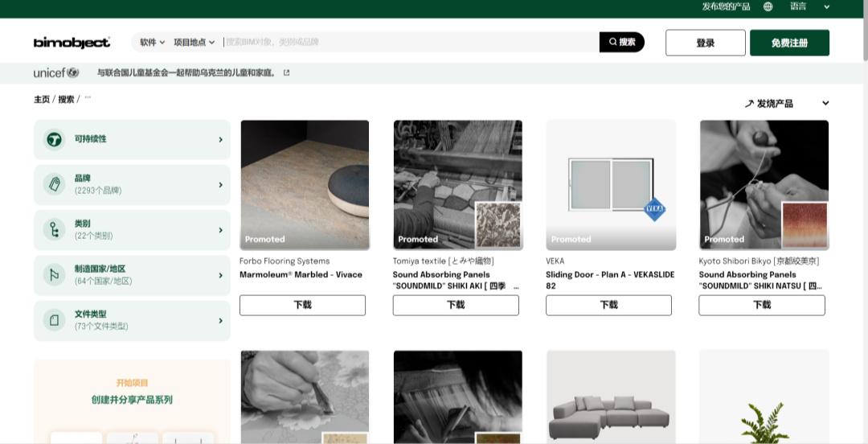Click the 登录 login button
The image size is (868, 444).
[x=706, y=43]
